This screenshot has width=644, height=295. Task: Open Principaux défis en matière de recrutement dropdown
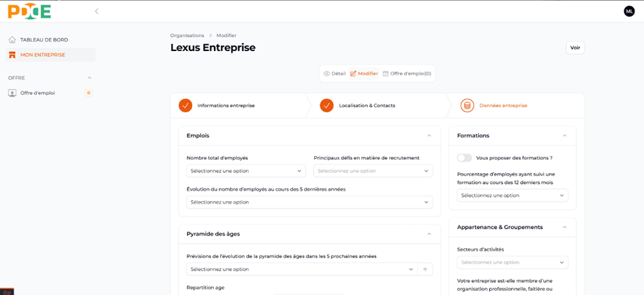(373, 170)
